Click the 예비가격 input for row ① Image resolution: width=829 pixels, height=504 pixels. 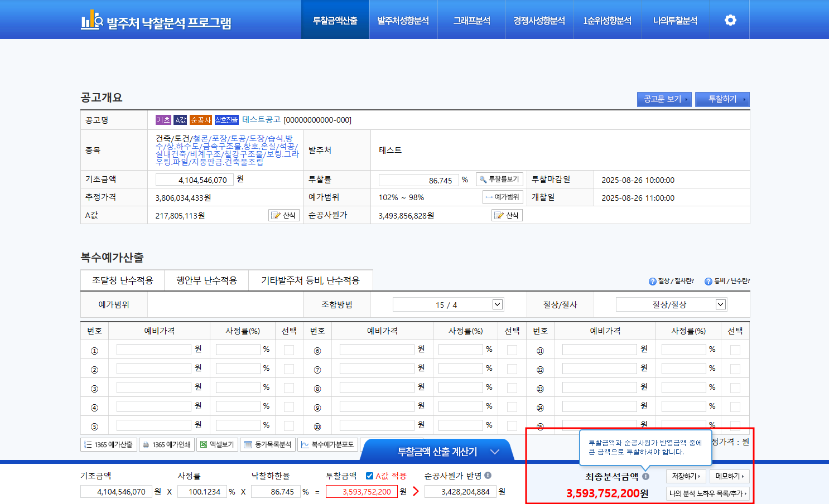[154, 350]
